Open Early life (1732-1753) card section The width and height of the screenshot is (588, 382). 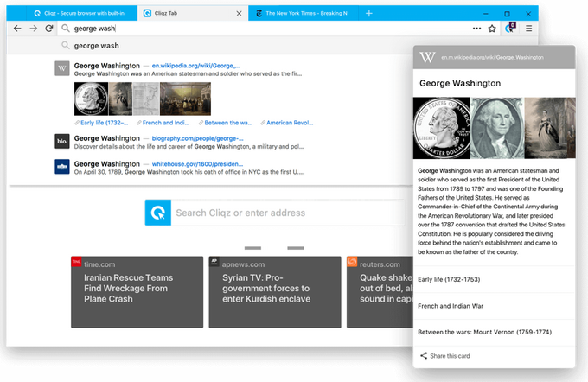click(x=494, y=279)
